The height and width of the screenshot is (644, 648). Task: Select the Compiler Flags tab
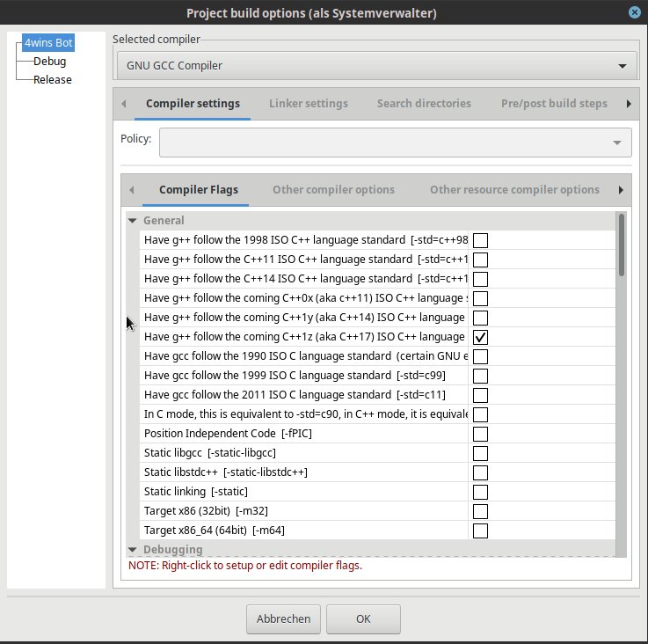tap(199, 190)
